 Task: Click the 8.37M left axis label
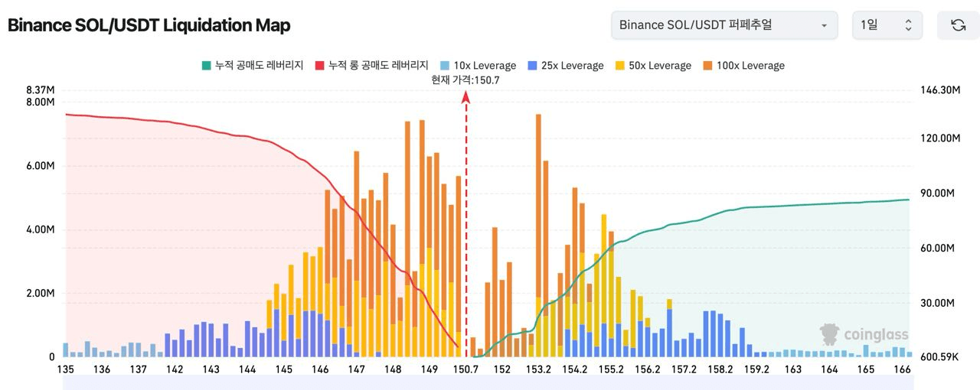40,90
